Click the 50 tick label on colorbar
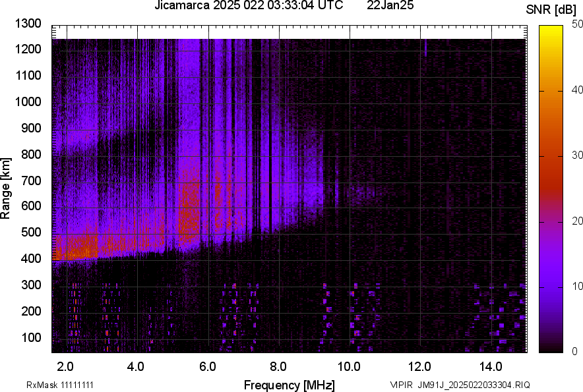The width and height of the screenshot is (583, 392). 576,24
